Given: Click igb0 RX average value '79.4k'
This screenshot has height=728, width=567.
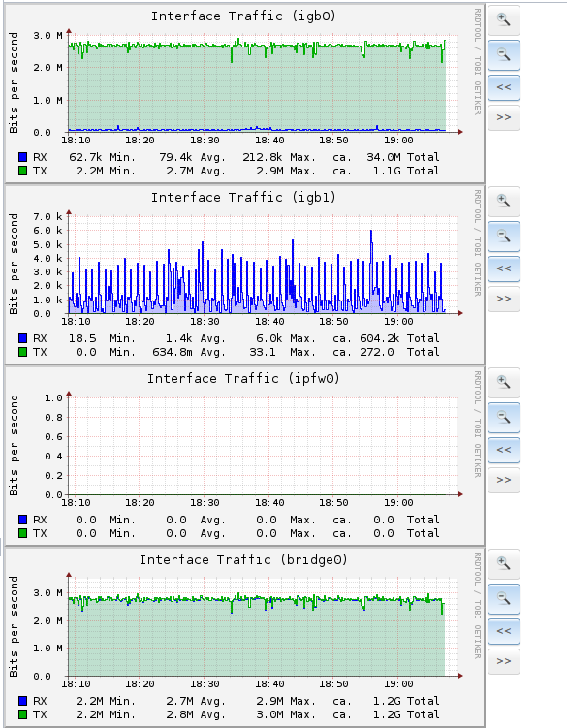Looking at the screenshot, I should point(175,157).
